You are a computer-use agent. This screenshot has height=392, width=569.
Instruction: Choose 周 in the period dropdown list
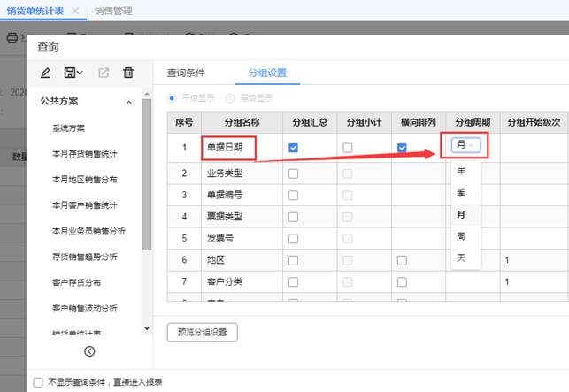click(461, 236)
